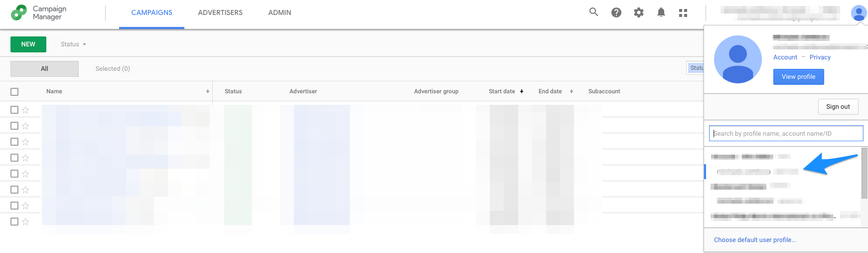Toggle the select-all header checkbox
868x253 pixels.
coord(14,92)
